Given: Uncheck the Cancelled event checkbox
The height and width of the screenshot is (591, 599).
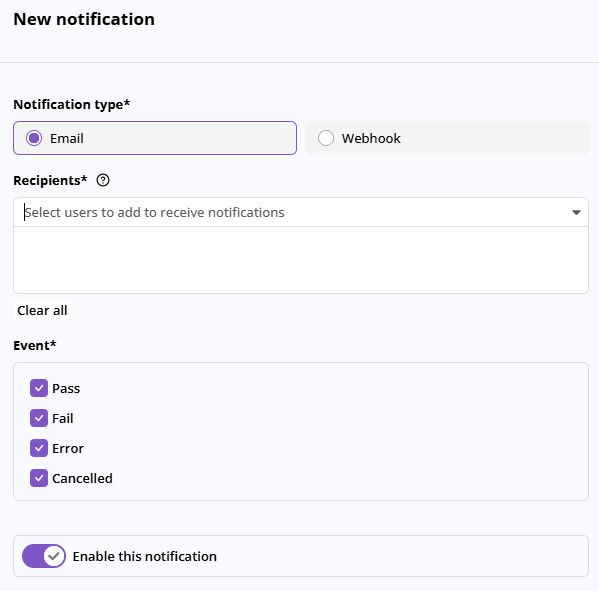Looking at the screenshot, I should [x=39, y=478].
